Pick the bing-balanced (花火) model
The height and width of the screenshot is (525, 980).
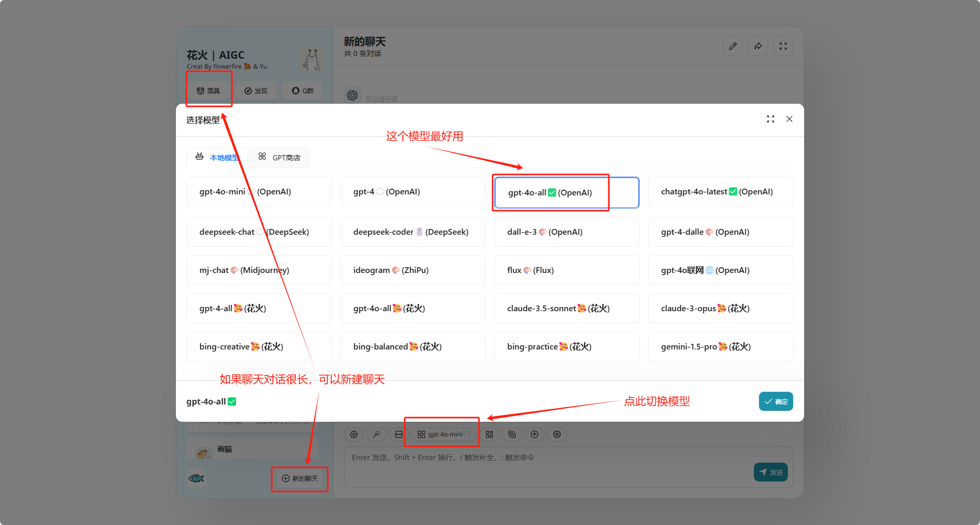(x=413, y=346)
